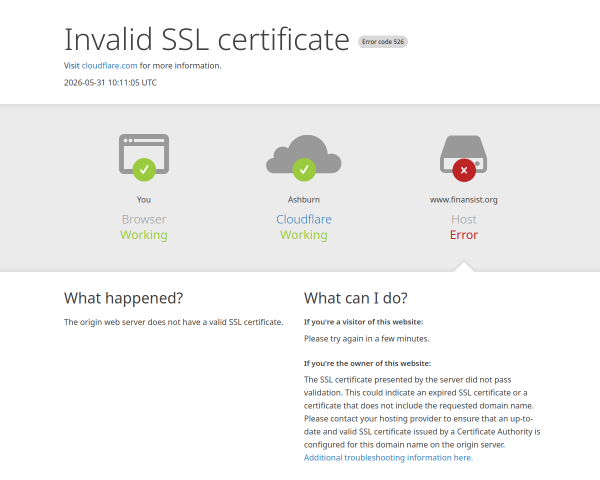Click the browser window icon above You
Viewport: 600px width, 480px height.
144,157
